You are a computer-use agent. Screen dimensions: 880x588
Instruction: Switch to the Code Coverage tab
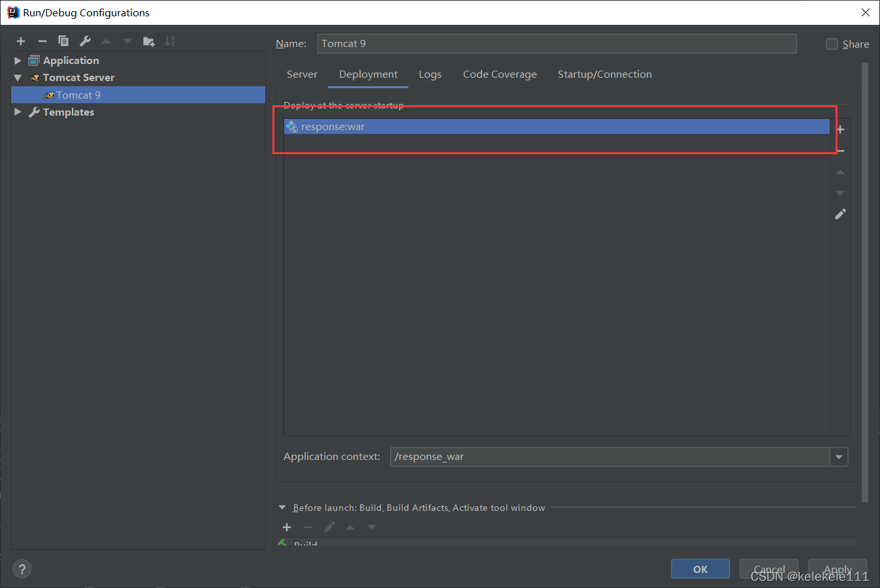tap(500, 74)
